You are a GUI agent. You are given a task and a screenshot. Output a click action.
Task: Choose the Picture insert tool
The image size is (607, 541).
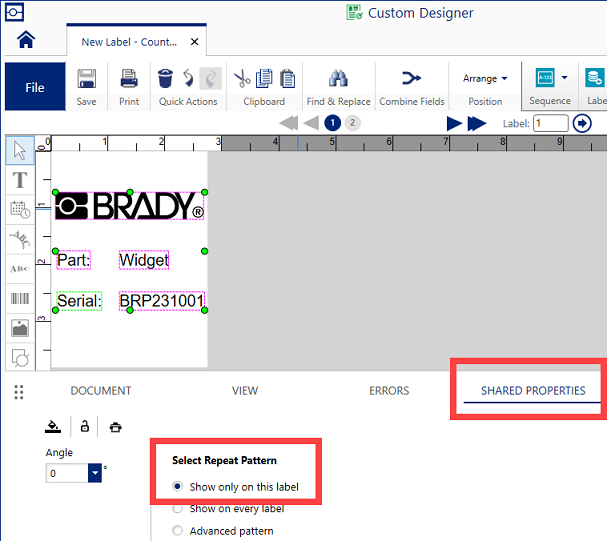tap(19, 327)
